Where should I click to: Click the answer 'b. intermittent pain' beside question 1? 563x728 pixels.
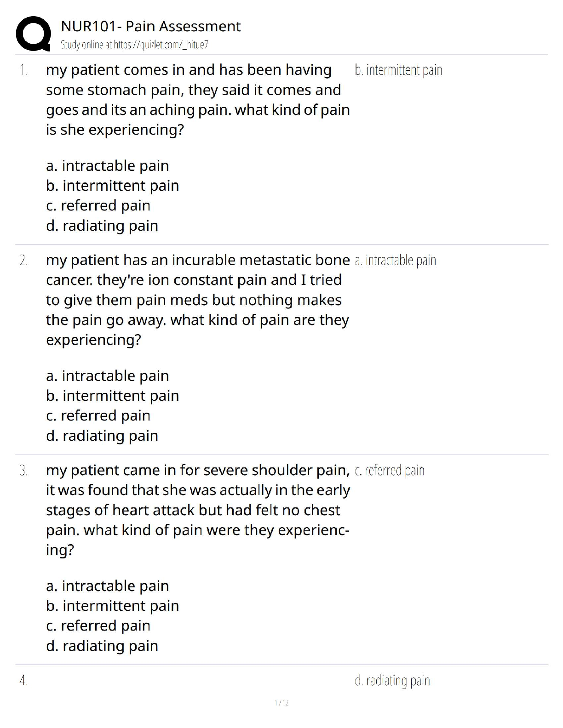click(x=398, y=70)
